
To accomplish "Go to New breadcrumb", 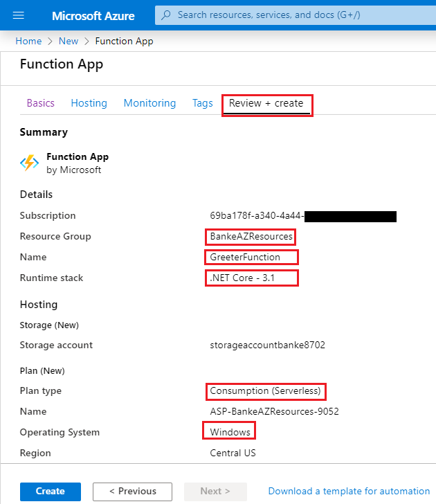I will [69, 41].
